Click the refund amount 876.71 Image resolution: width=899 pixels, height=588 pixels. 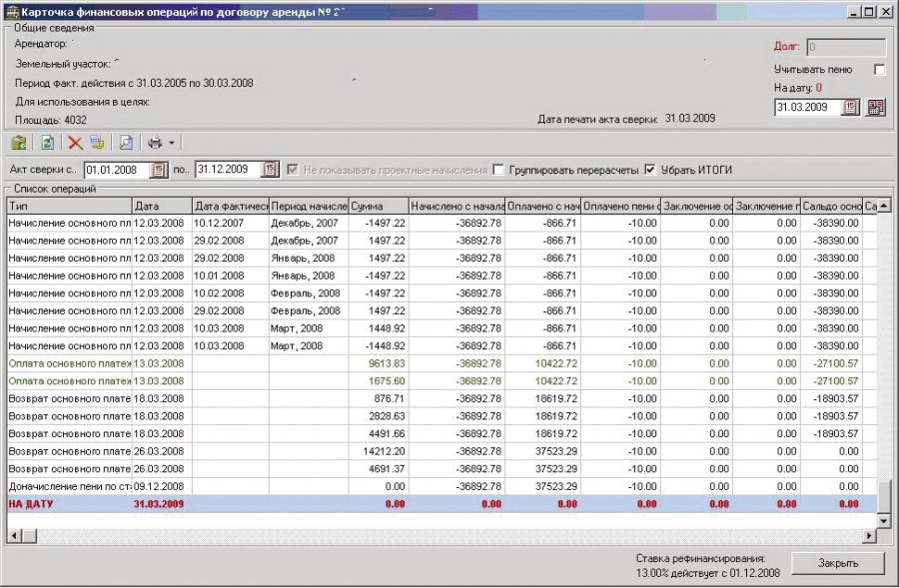pos(390,399)
